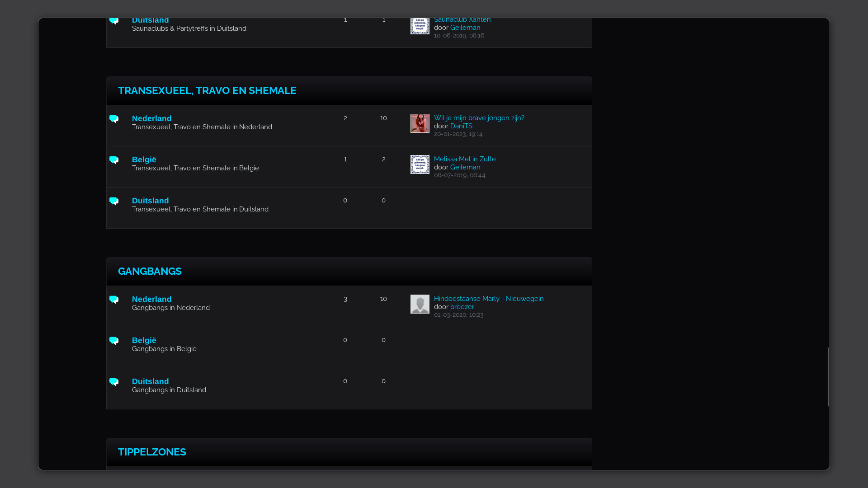Open Saunaclub Xanten topic link

pyautogui.click(x=462, y=20)
